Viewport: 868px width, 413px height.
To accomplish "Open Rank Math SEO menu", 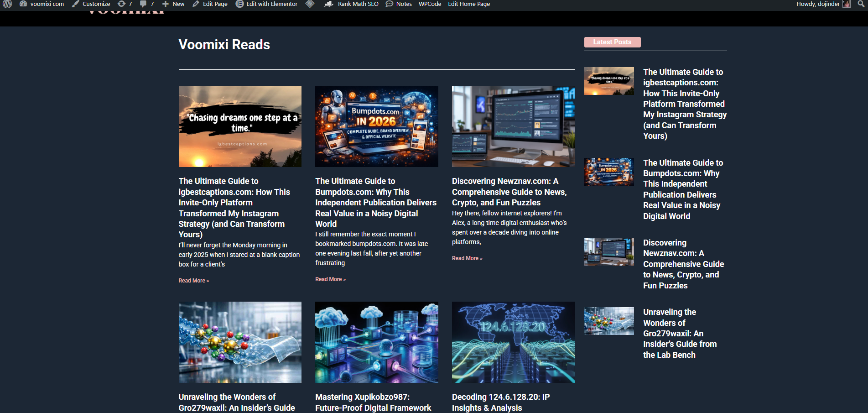I will (x=351, y=4).
